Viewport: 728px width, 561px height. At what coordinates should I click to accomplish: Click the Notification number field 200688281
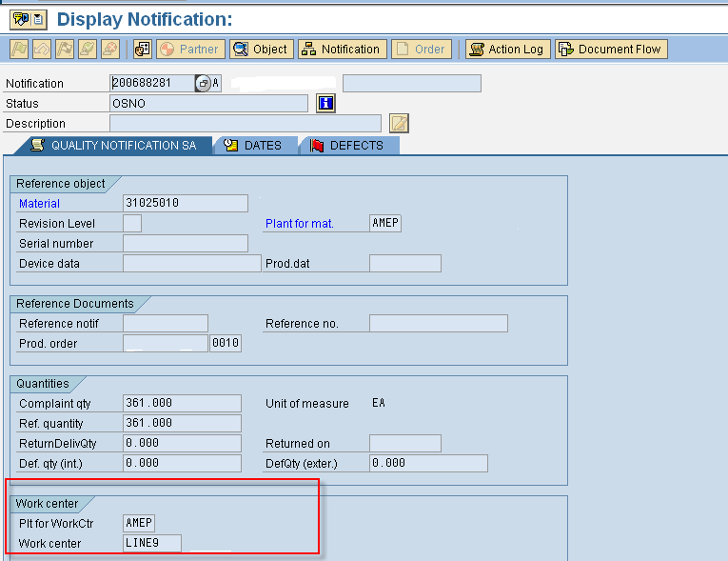pyautogui.click(x=152, y=83)
